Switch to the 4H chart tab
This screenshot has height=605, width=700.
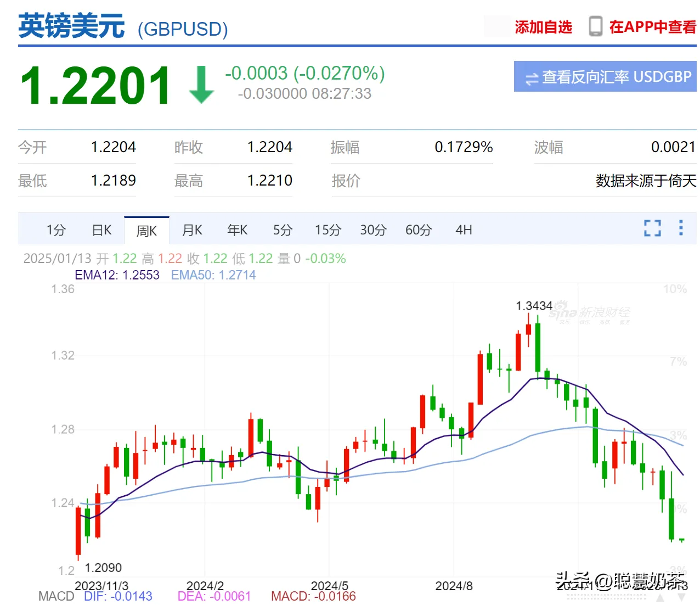464,230
